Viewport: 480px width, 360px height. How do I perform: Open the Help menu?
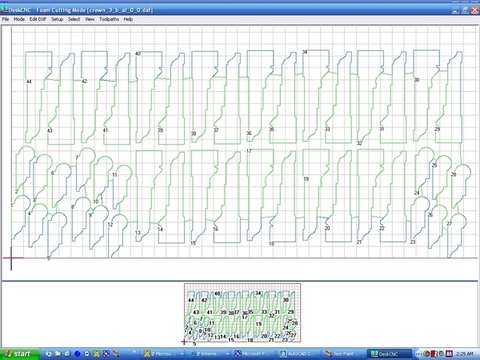[128, 19]
